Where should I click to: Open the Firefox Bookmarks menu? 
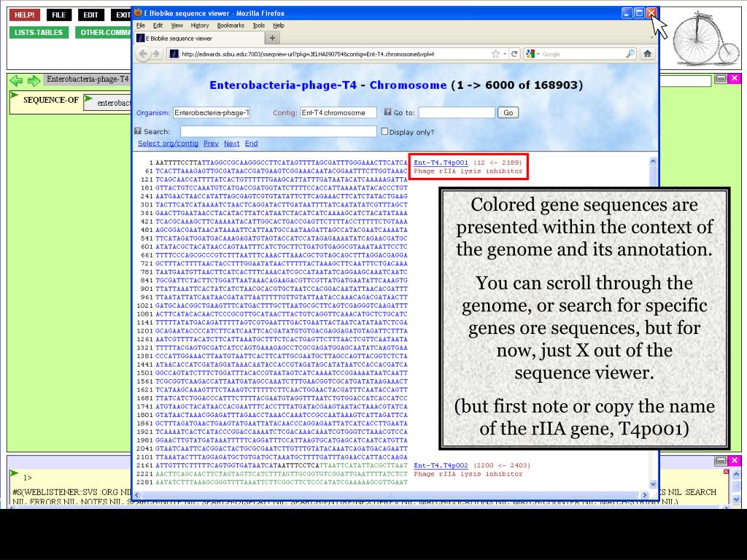click(x=231, y=26)
